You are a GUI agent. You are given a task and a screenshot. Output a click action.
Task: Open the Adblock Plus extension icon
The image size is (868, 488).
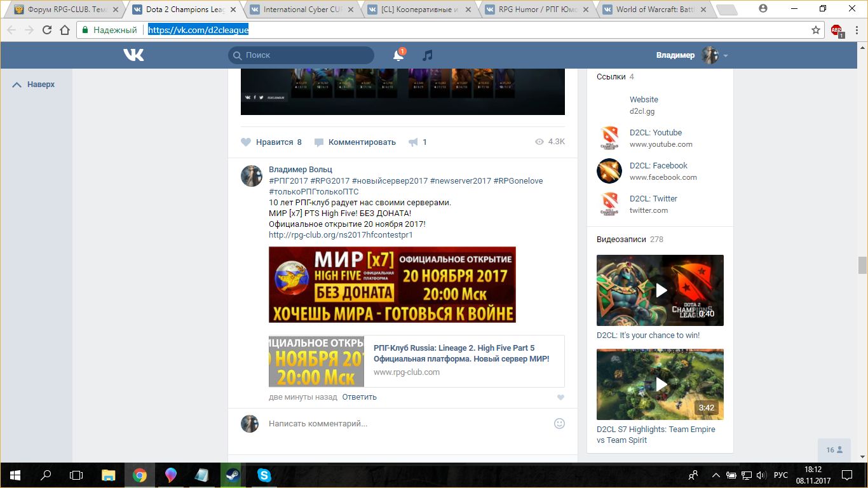[836, 30]
